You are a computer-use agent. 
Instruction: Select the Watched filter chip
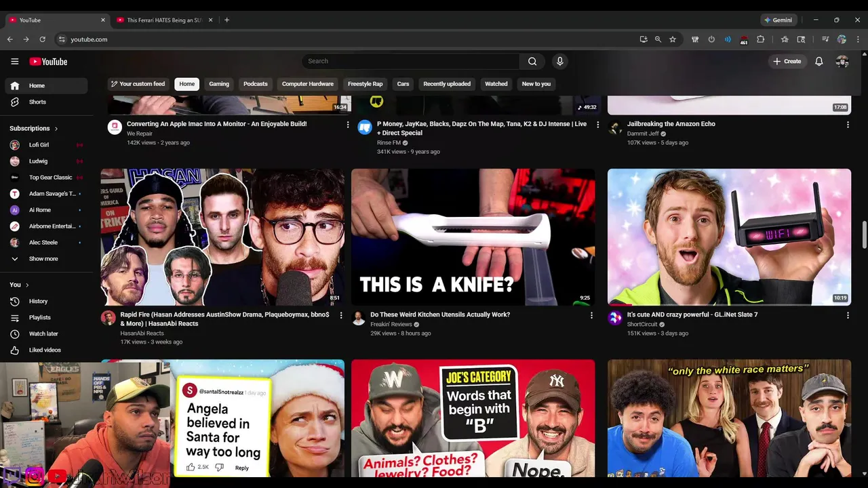click(496, 84)
